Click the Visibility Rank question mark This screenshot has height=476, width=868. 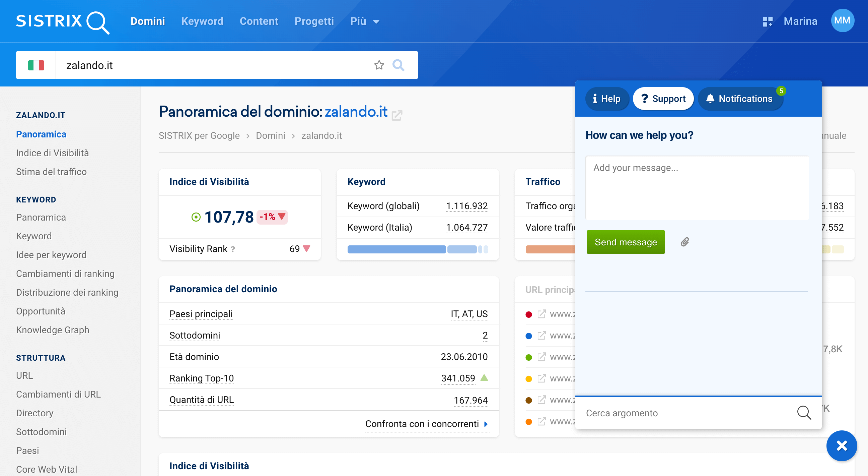[233, 249]
